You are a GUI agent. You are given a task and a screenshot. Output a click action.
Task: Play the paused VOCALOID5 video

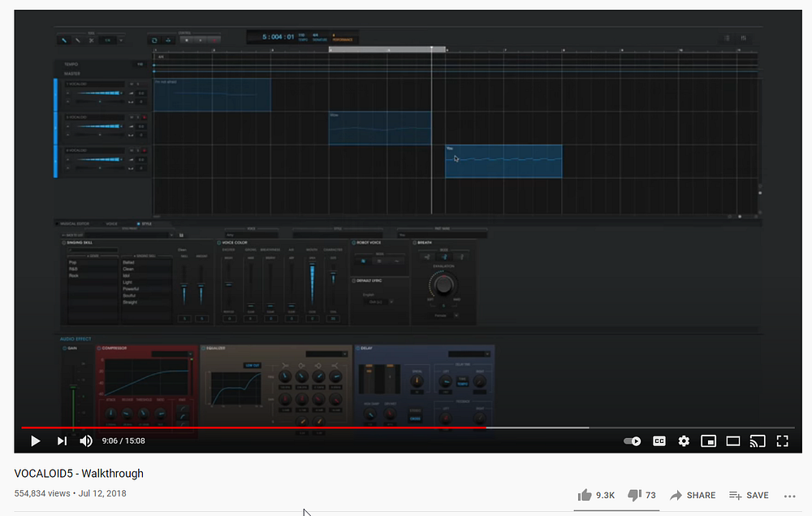coord(35,441)
